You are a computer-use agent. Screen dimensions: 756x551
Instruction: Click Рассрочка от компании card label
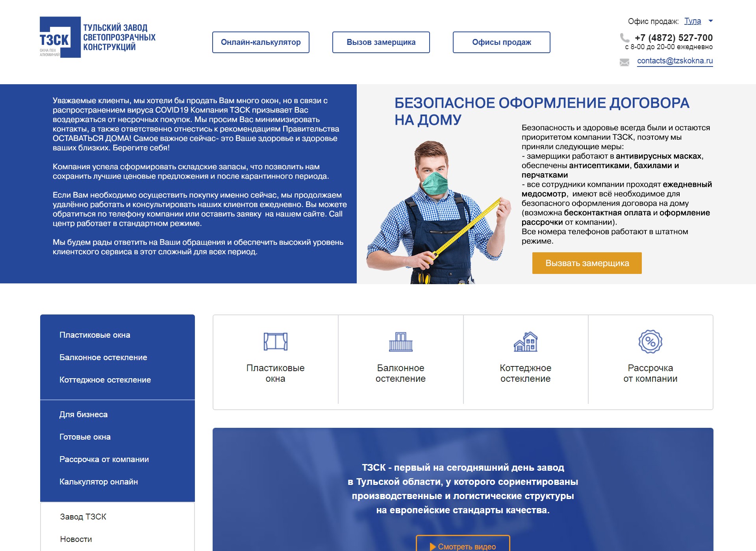click(x=650, y=373)
